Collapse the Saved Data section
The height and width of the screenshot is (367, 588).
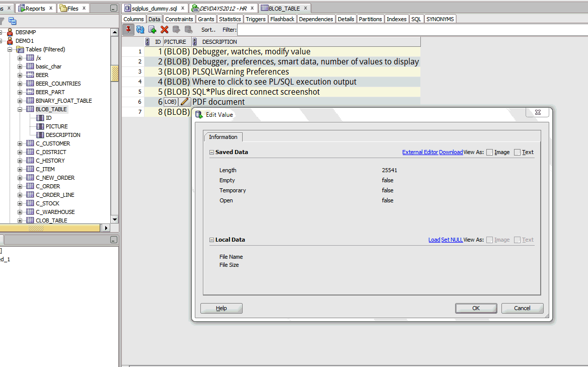click(211, 152)
